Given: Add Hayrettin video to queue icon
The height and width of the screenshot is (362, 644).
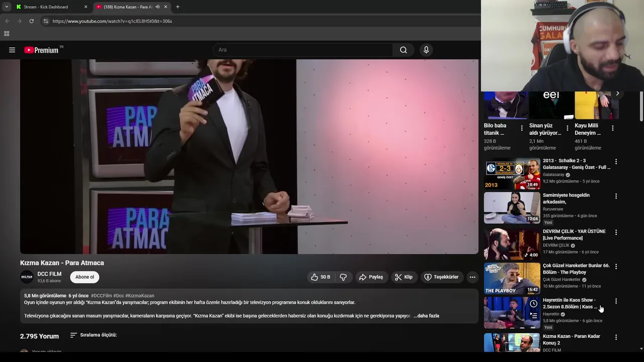Looking at the screenshot, I should (x=533, y=316).
